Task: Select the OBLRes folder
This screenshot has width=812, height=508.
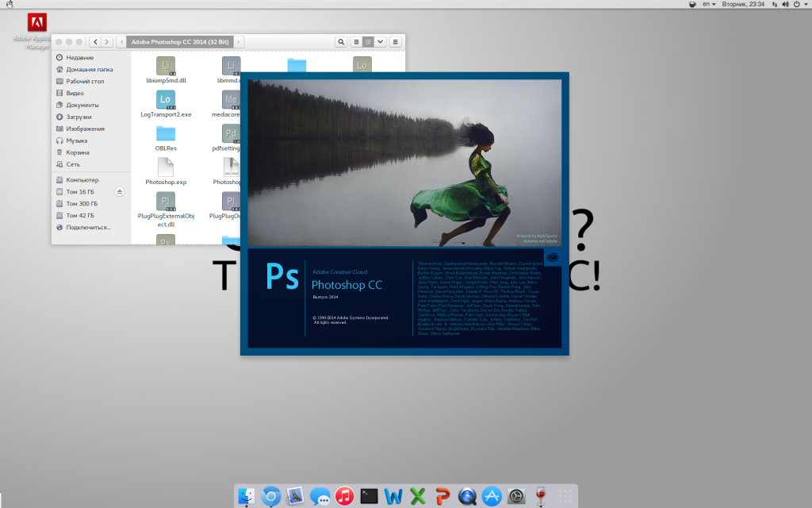Action: (x=166, y=133)
